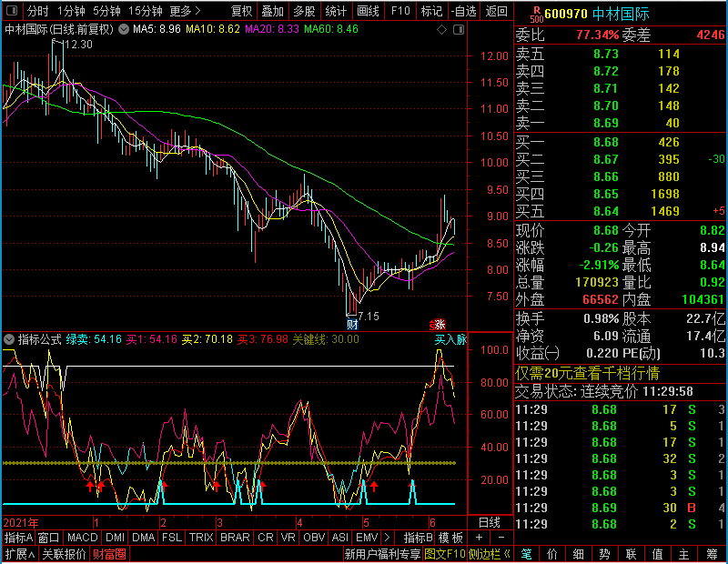Select the 5分钟 period
Image resolution: width=728 pixels, height=564 pixels.
tap(106, 11)
